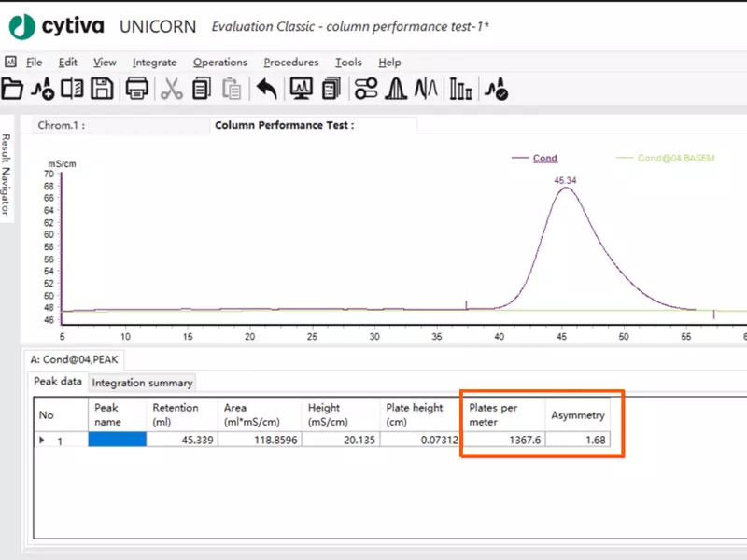Screen dimensions: 747x560
Task: Click the Asymmetry column header
Action: [578, 414]
